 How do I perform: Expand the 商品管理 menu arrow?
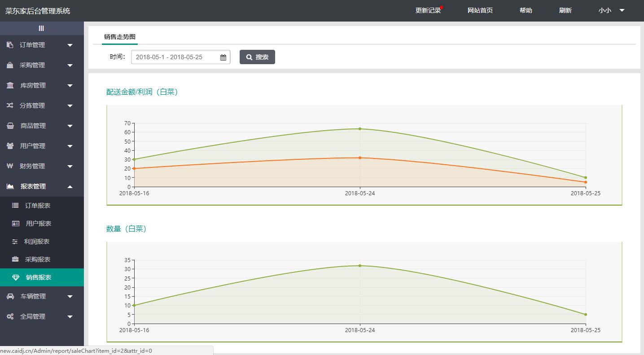pos(70,126)
